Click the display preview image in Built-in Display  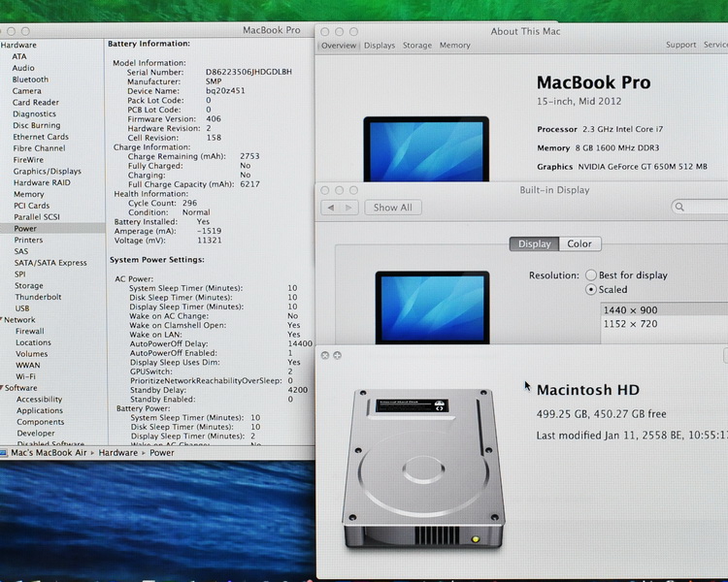[432, 307]
